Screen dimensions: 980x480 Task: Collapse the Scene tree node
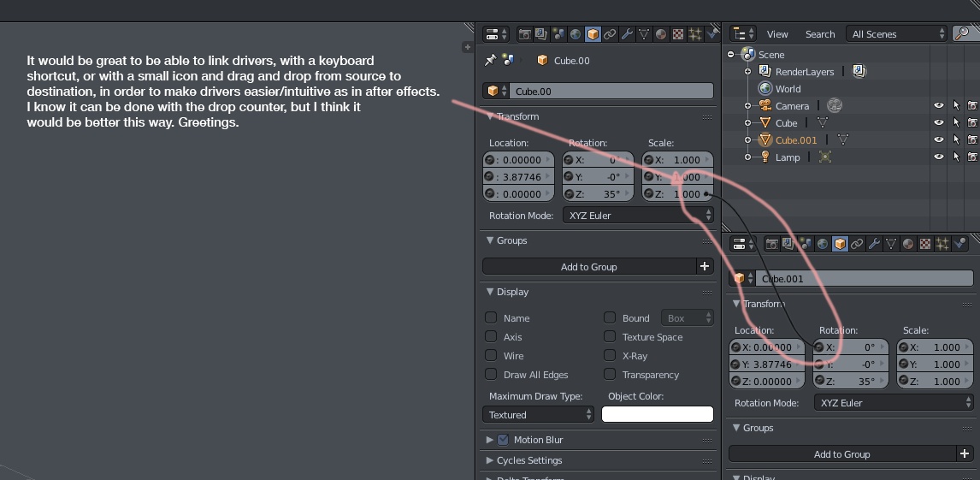730,55
